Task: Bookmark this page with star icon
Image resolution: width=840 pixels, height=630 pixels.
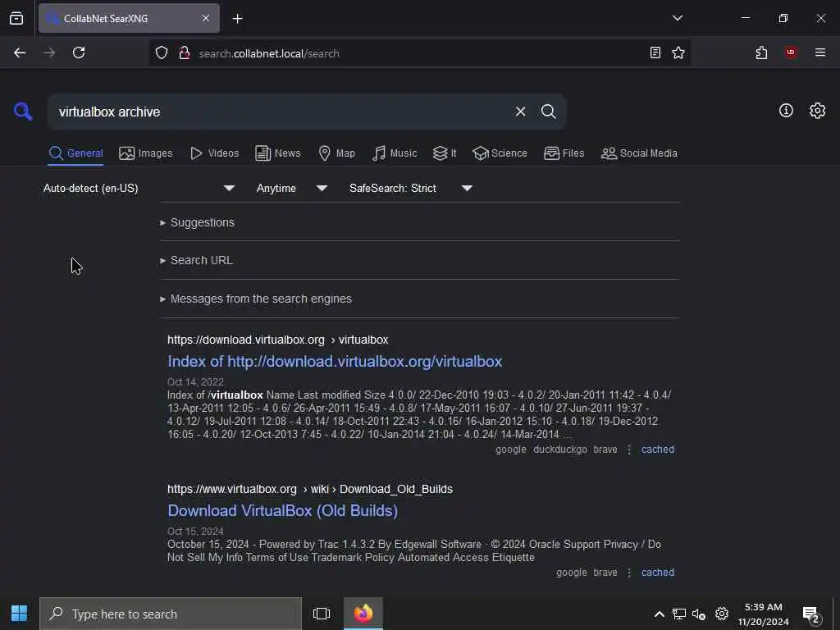Action: tap(678, 52)
